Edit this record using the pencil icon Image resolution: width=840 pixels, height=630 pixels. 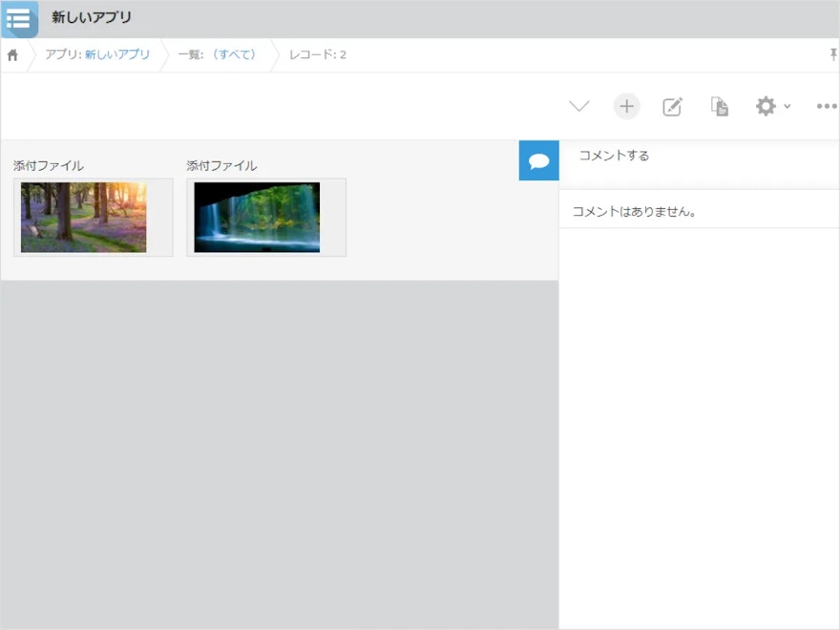[672, 106]
